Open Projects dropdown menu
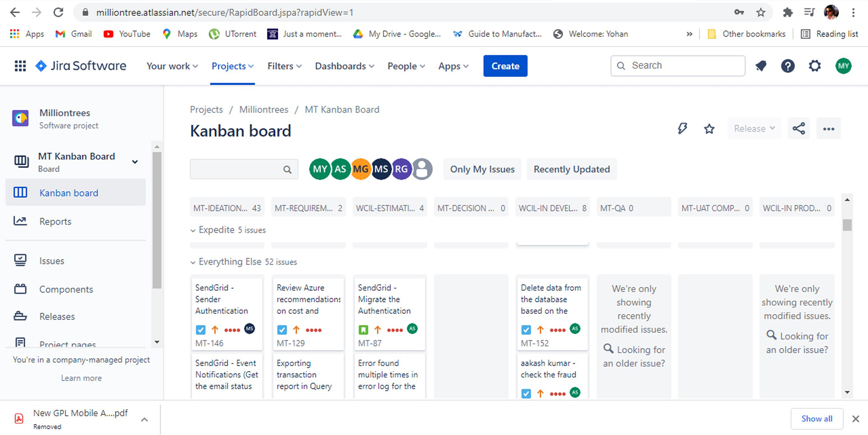Image resolution: width=868 pixels, height=435 pixels. point(232,66)
